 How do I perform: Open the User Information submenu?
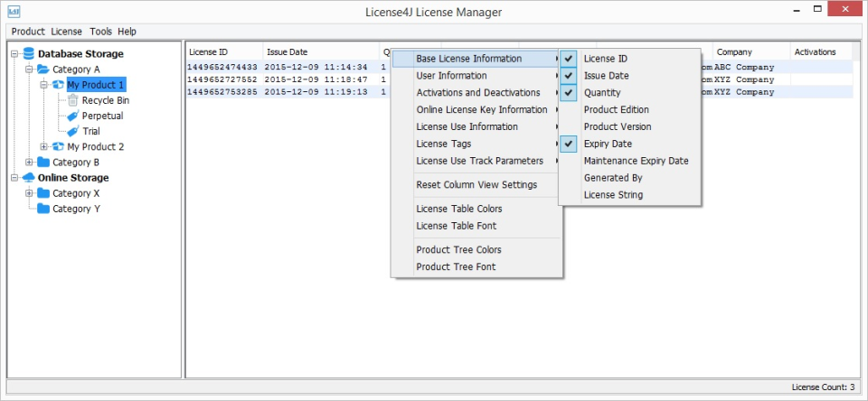coord(451,76)
